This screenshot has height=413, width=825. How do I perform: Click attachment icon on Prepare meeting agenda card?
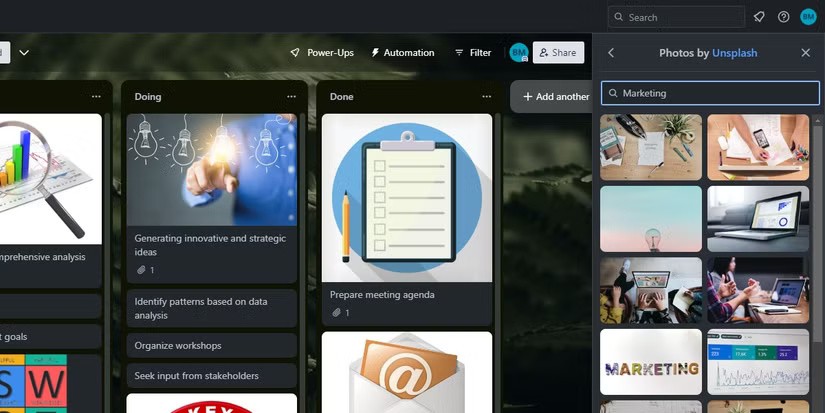point(337,313)
